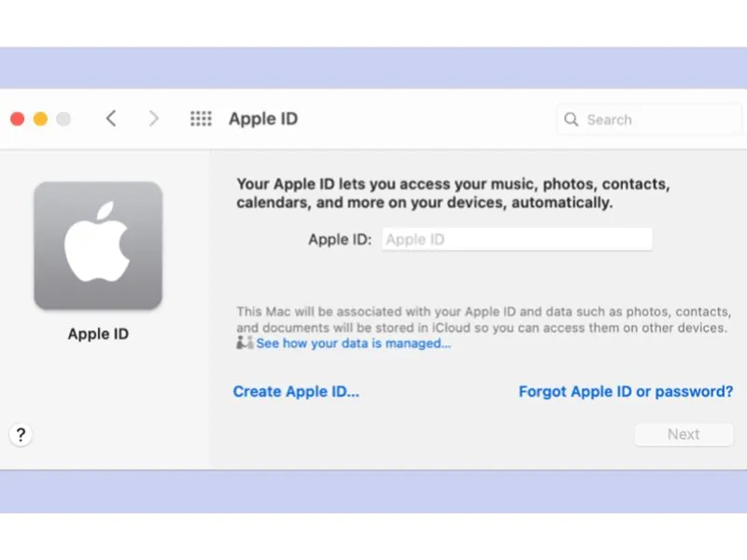
Task: Click 'This Mac will be associated' note
Action: (484, 319)
